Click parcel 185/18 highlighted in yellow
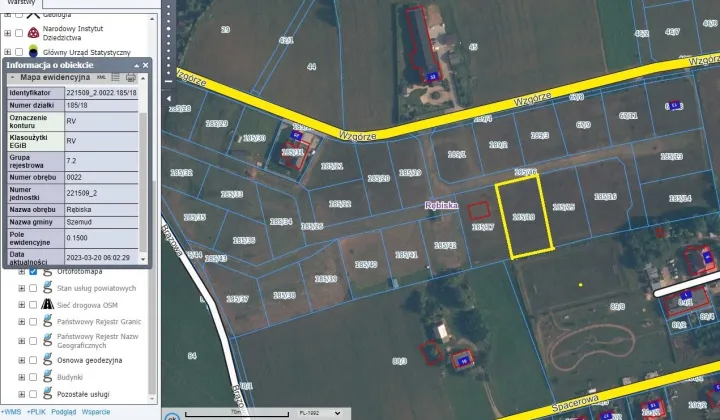720x420 pixels. click(524, 217)
